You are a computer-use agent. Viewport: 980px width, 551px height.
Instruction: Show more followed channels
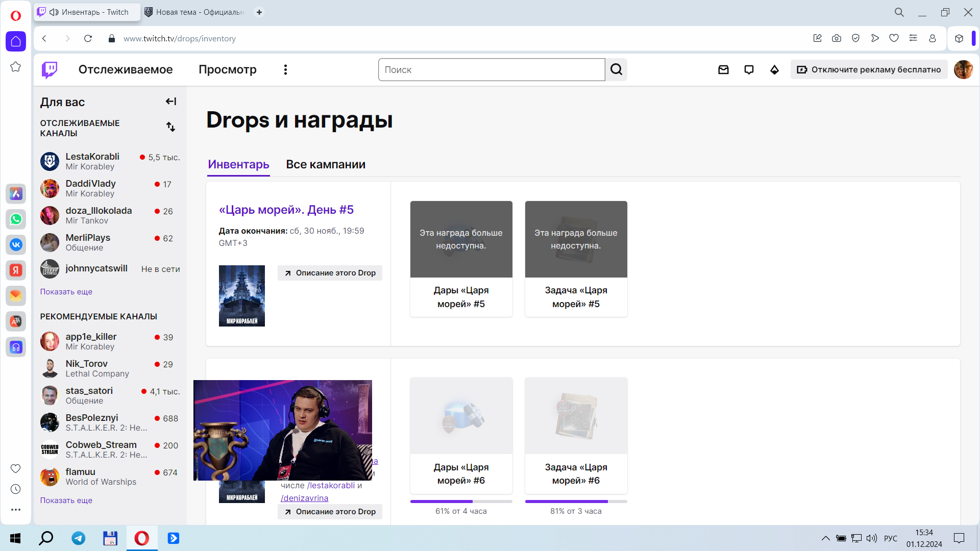click(x=66, y=292)
